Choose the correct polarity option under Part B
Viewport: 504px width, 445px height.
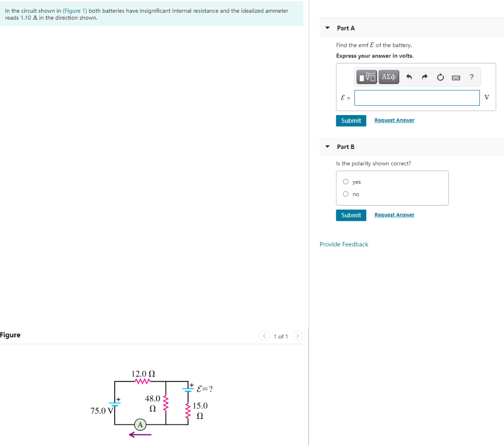(x=346, y=194)
